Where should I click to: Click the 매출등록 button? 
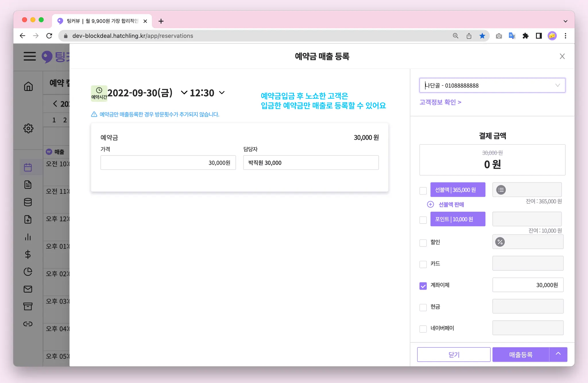tap(521, 355)
